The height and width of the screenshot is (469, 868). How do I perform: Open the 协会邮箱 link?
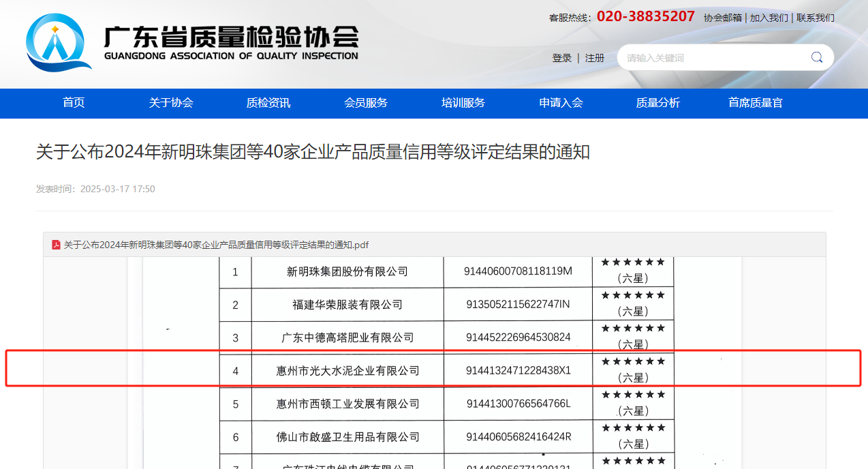[723, 18]
